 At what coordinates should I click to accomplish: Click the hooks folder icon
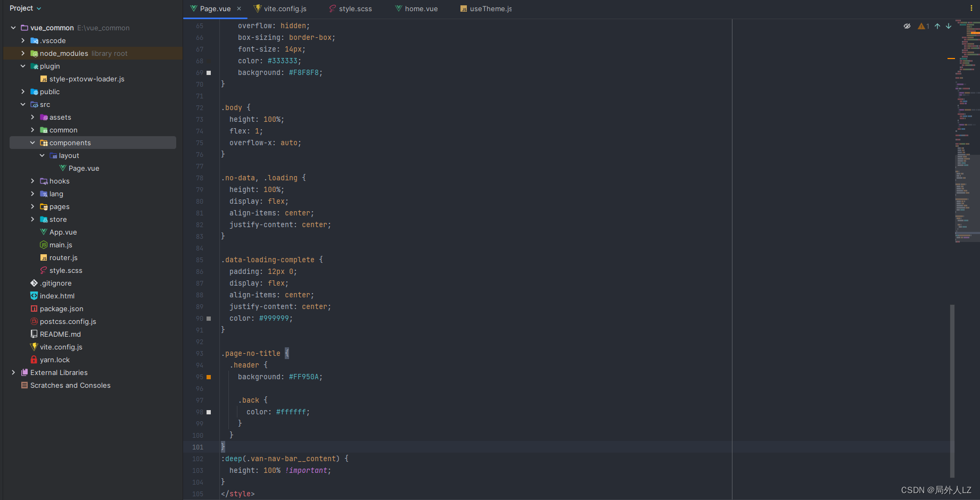[44, 181]
